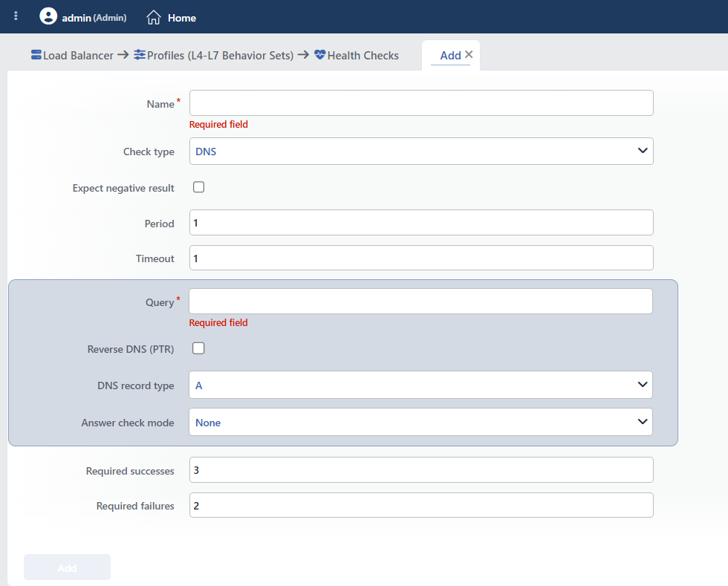Click the Answer check mode label
Screen dimensions: 728x586
[128, 423]
